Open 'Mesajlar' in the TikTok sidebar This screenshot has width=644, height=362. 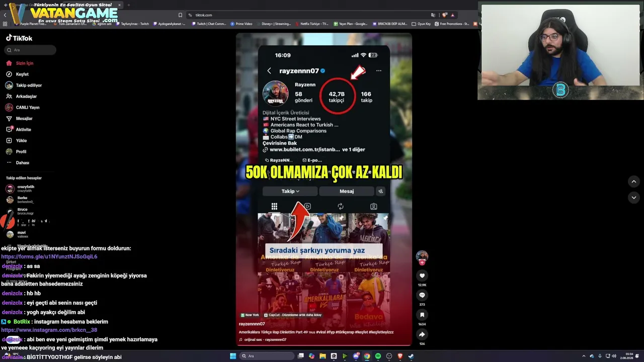point(24,119)
